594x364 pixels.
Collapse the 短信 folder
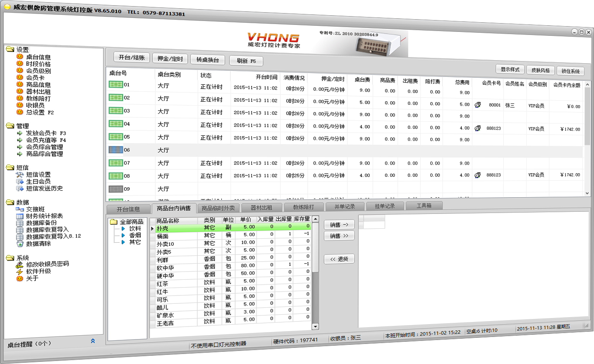(10, 168)
